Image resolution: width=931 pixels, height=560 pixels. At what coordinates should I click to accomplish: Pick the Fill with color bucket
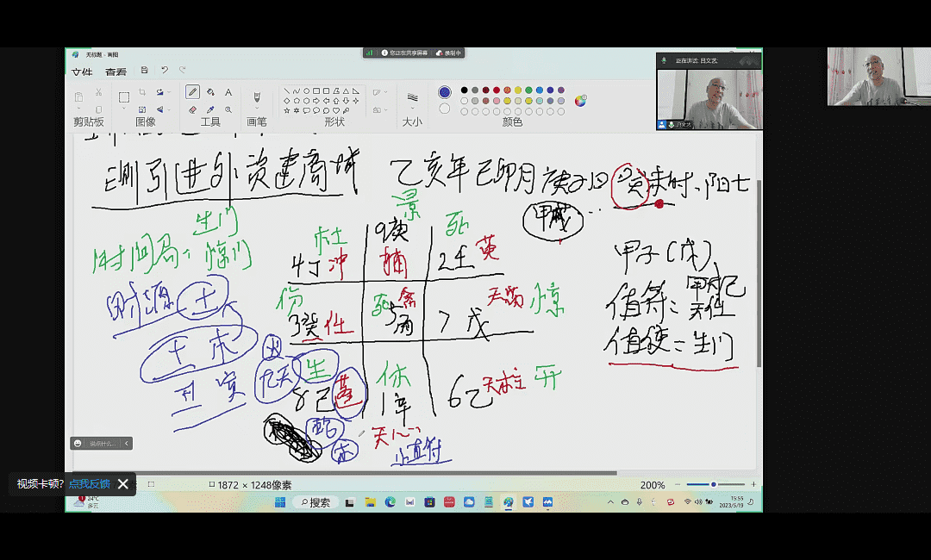pos(210,92)
